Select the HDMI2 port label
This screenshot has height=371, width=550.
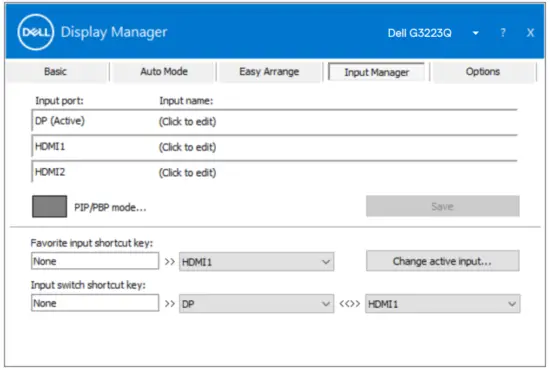pos(50,172)
